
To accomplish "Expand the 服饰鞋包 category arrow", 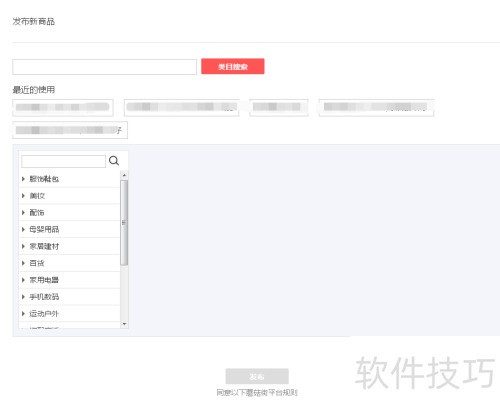I will point(23,179).
